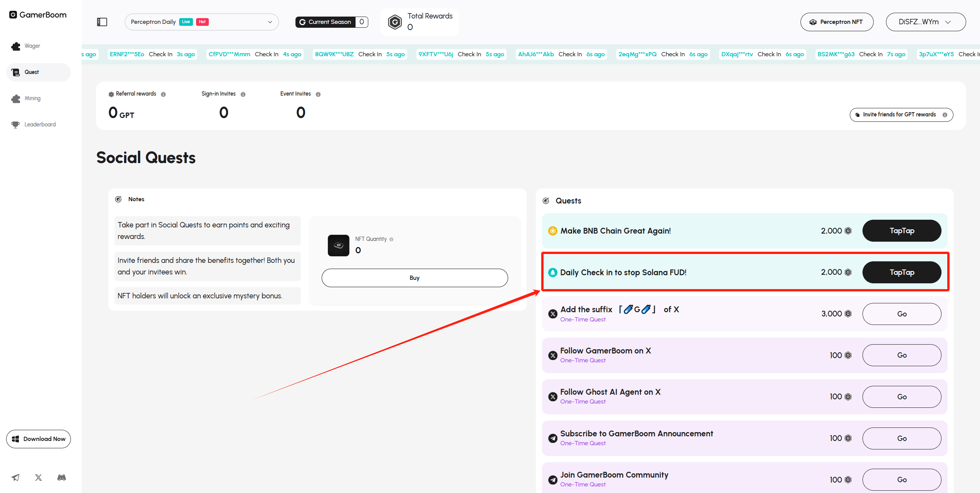This screenshot has width=980, height=493.
Task: Open the X social link in the sidebar footer
Action: pos(39,478)
